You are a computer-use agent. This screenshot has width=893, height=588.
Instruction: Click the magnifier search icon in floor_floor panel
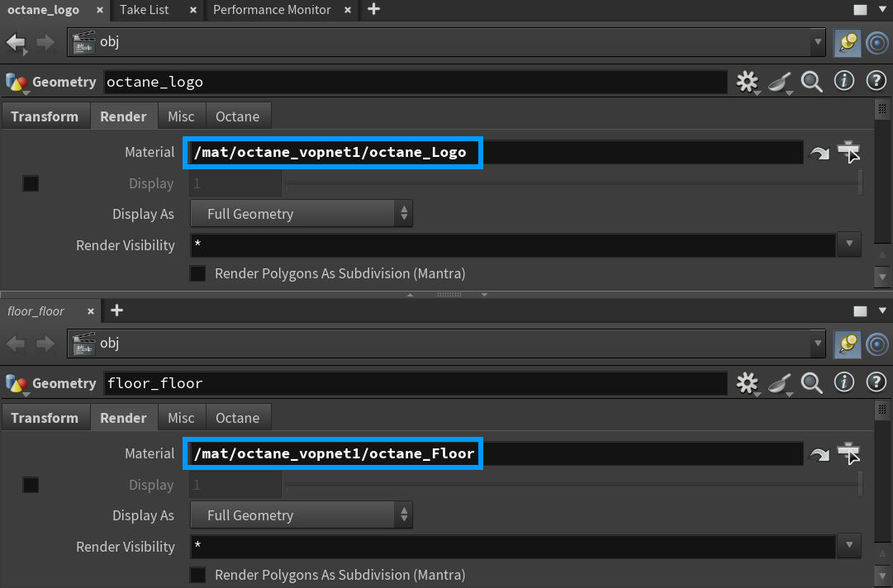(x=812, y=382)
